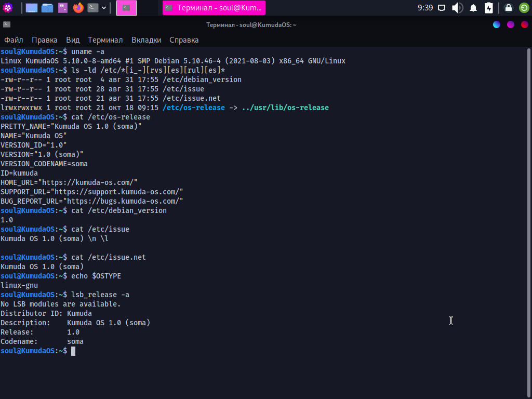Lock the screen with the padlock icon
The height and width of the screenshot is (399, 532).
[508, 7]
